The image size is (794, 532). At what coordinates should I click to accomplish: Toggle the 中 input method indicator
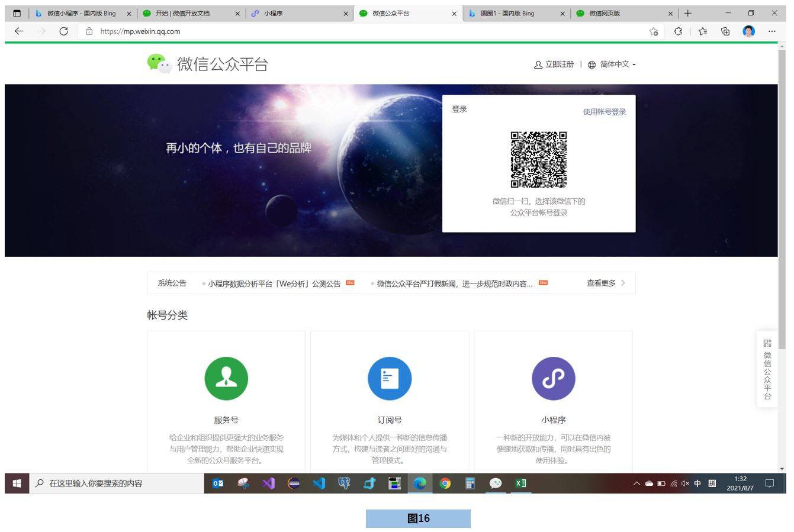coord(697,483)
